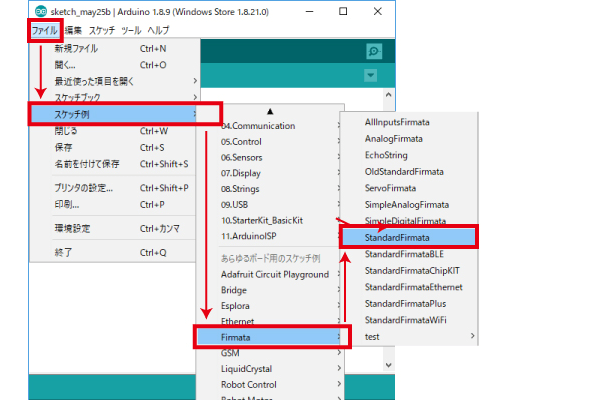
Task: Open the ファイル menu
Action: pyautogui.click(x=44, y=30)
